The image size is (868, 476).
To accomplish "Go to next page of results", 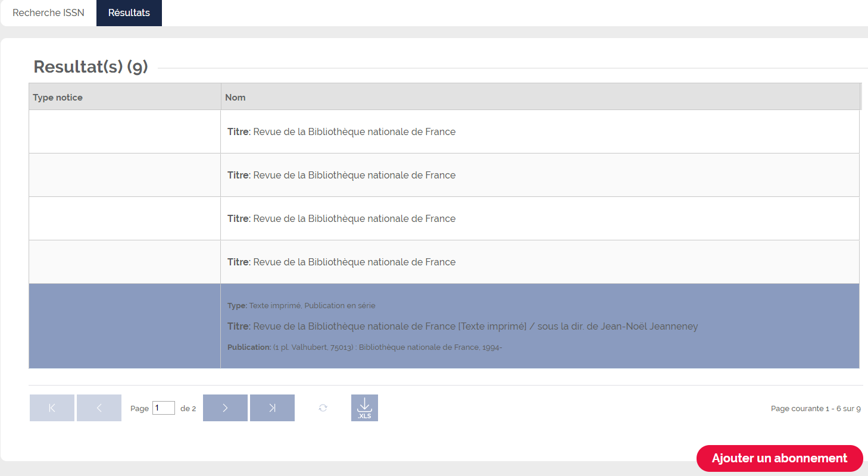I will click(x=225, y=408).
